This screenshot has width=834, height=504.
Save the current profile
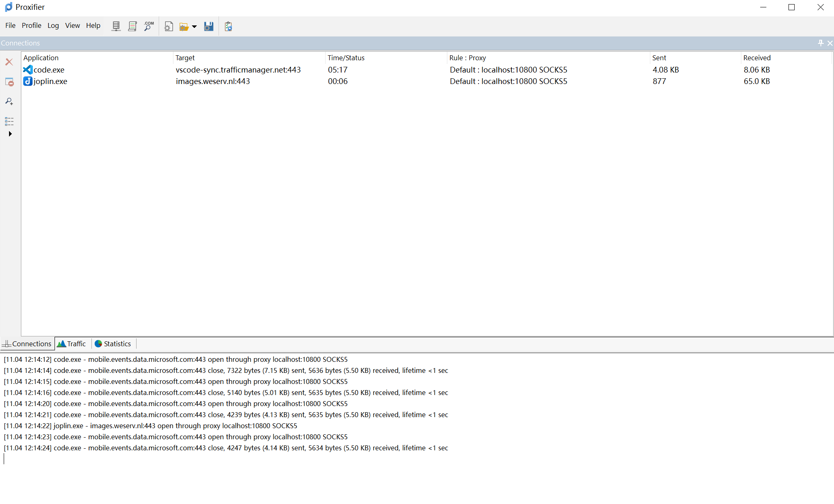(x=209, y=26)
